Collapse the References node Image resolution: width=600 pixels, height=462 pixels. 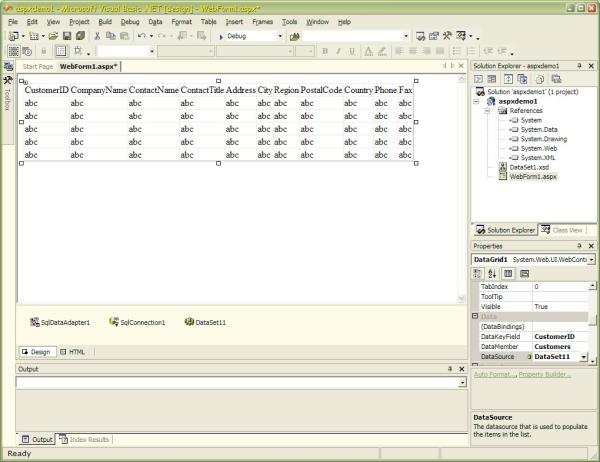488,111
